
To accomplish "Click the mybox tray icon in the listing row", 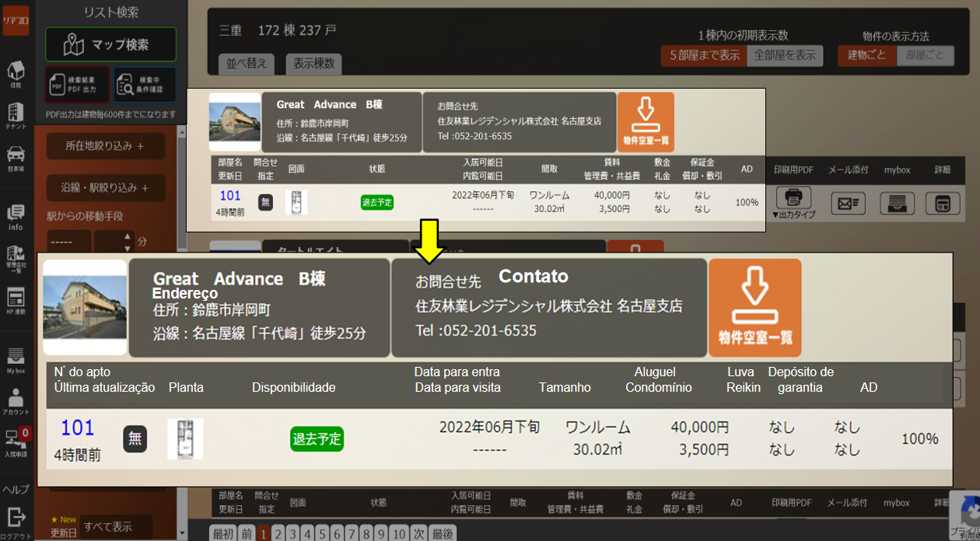I will 897,203.
